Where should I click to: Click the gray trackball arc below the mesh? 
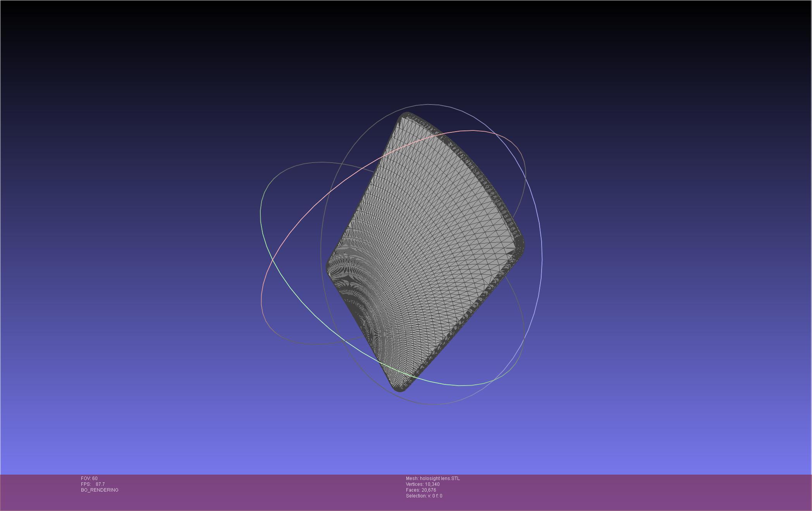click(432, 404)
